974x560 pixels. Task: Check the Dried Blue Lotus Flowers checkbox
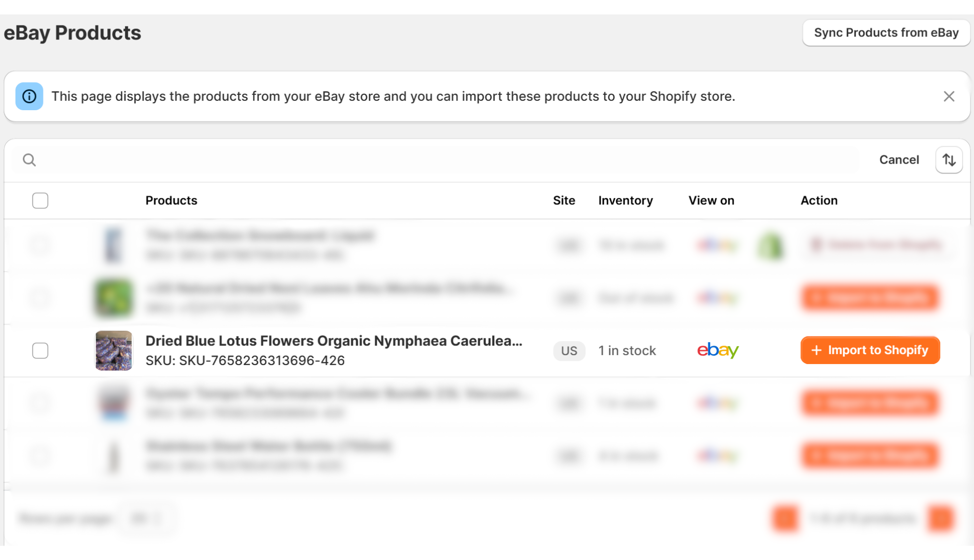pos(40,351)
